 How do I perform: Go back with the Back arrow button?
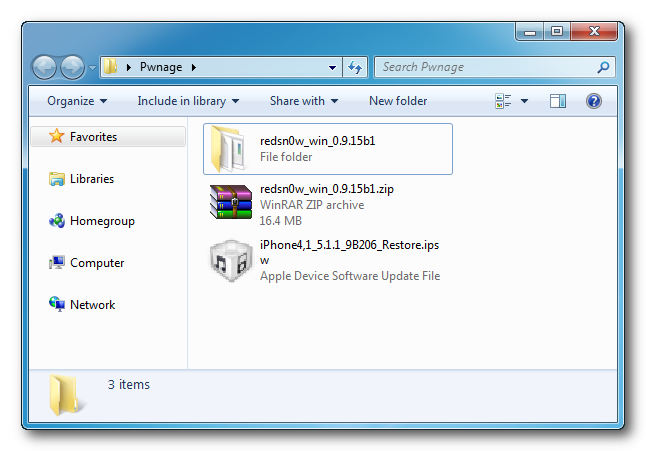[44, 67]
